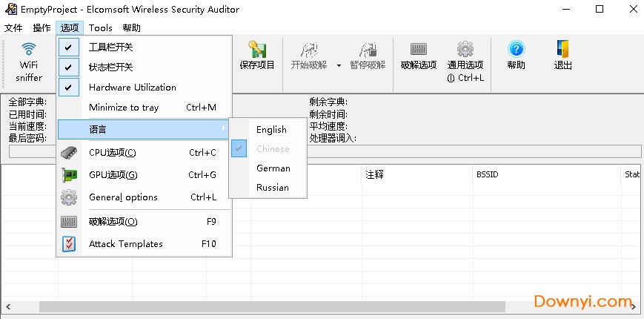Click the 已用时间 label
This screenshot has height=319, width=644.
[27, 114]
